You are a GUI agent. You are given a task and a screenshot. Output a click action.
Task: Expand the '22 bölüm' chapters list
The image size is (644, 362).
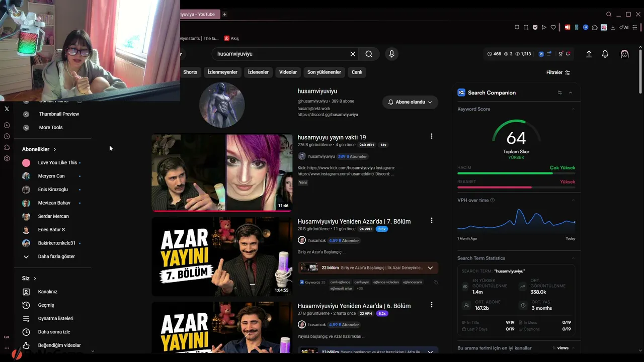[430, 268]
